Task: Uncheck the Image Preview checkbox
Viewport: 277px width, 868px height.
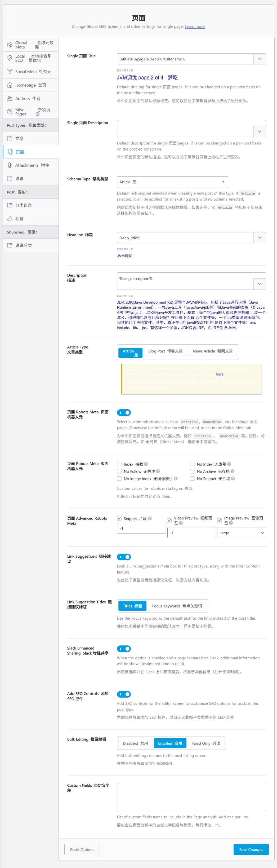Action: coord(220,521)
